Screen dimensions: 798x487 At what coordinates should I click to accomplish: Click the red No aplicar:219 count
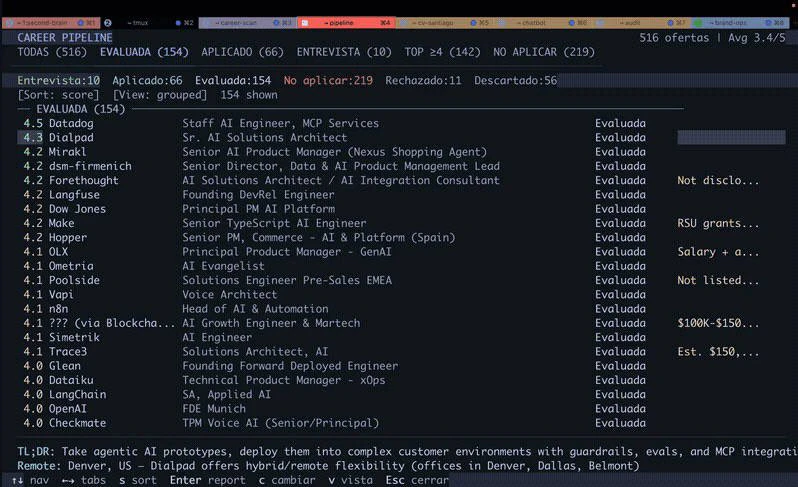tap(328, 80)
